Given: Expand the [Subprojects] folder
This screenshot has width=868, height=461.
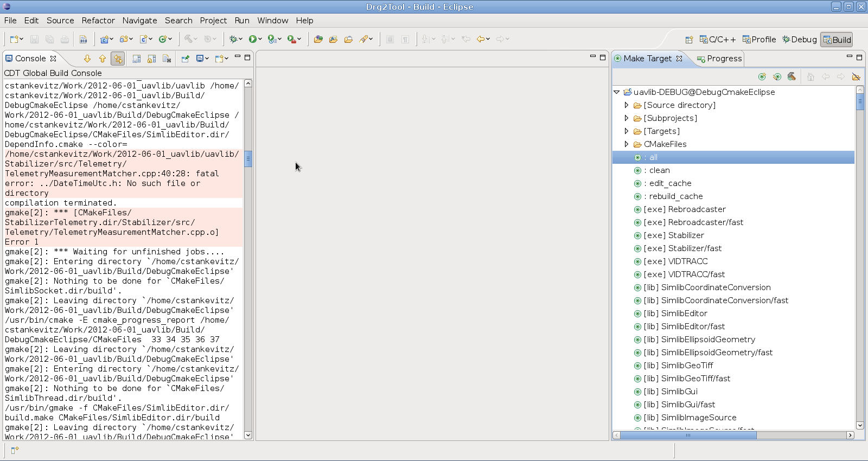Looking at the screenshot, I should pos(627,118).
